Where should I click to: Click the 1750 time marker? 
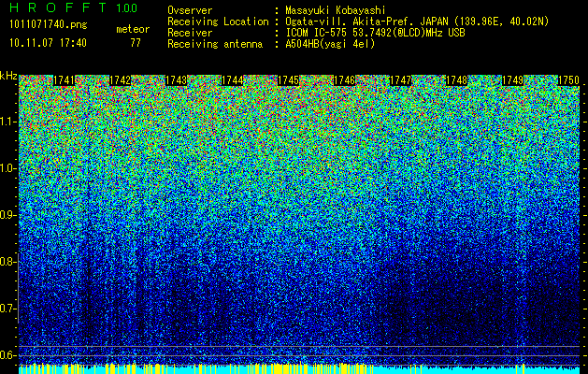pos(569,80)
